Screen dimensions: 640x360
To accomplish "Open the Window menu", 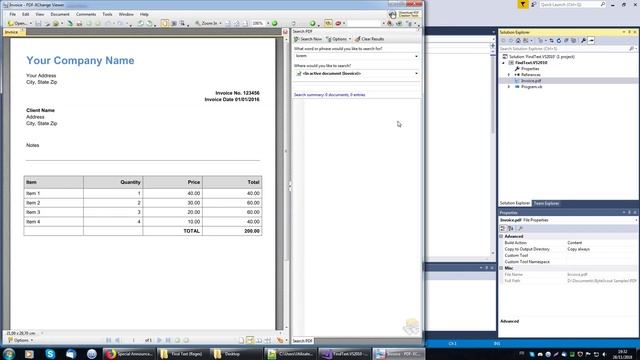I will point(126,14).
